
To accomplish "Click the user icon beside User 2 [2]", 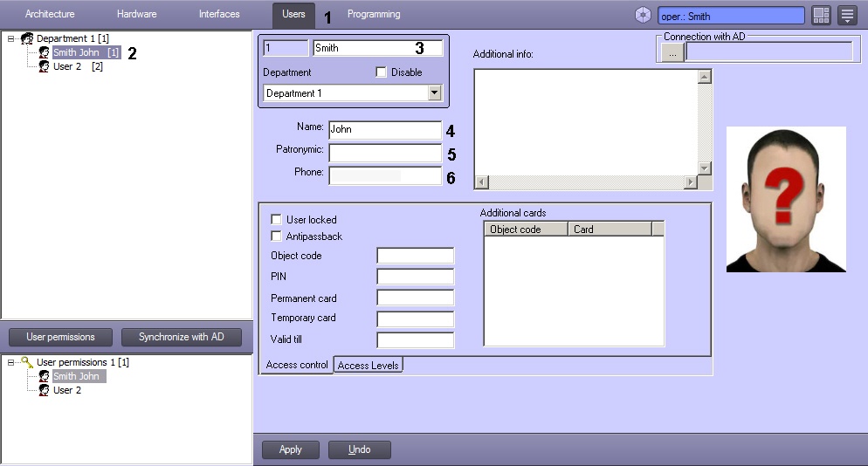I will point(44,66).
